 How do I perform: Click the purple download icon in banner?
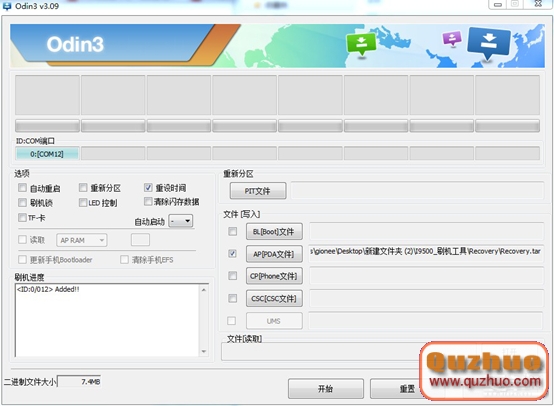[452, 38]
